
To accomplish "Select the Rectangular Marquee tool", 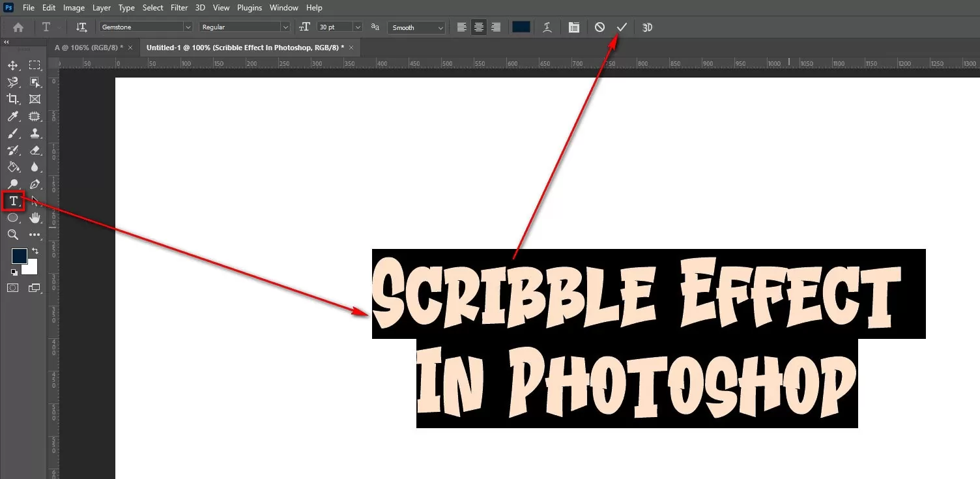I will point(35,65).
